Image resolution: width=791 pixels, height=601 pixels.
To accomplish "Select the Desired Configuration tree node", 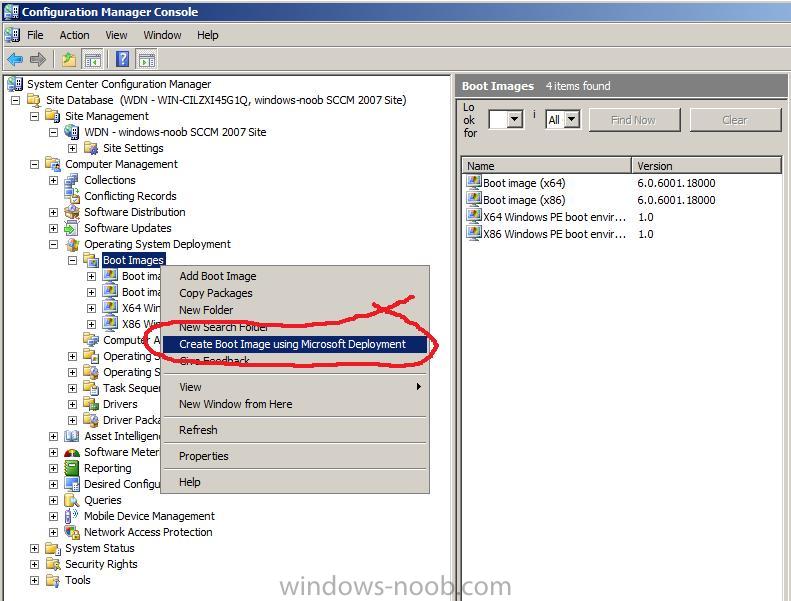I will point(122,484).
